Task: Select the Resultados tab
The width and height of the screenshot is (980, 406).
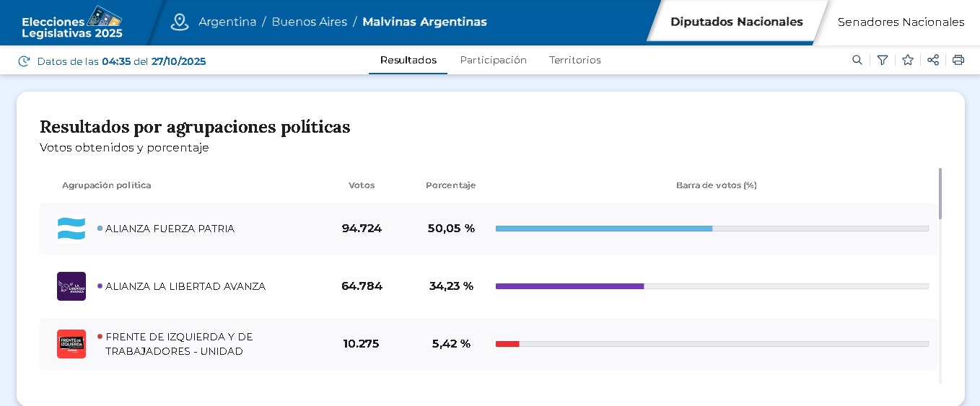Action: pos(408,61)
